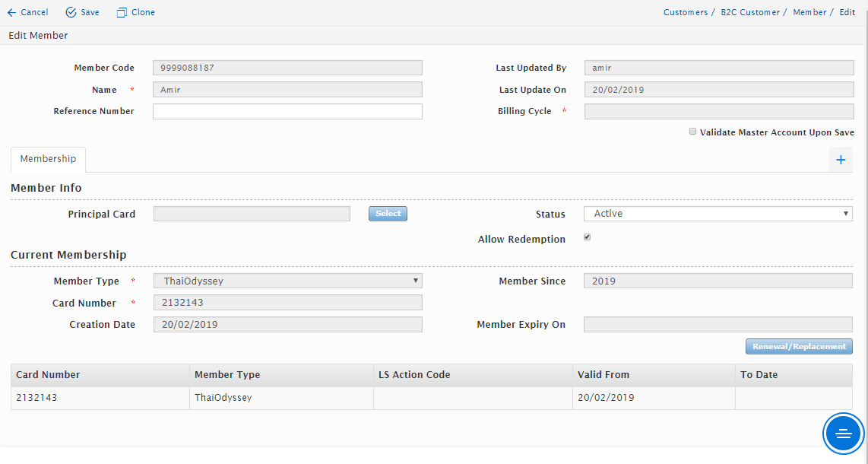Click the Renewal/Replacement button
Screen dimensions: 868x464
click(x=799, y=347)
